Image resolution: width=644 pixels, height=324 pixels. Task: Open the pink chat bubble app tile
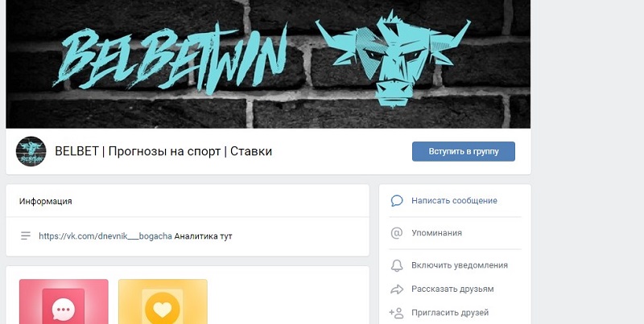tap(64, 301)
